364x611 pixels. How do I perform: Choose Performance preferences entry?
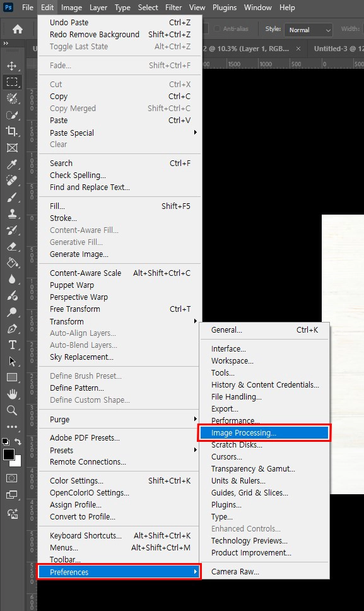264,420
